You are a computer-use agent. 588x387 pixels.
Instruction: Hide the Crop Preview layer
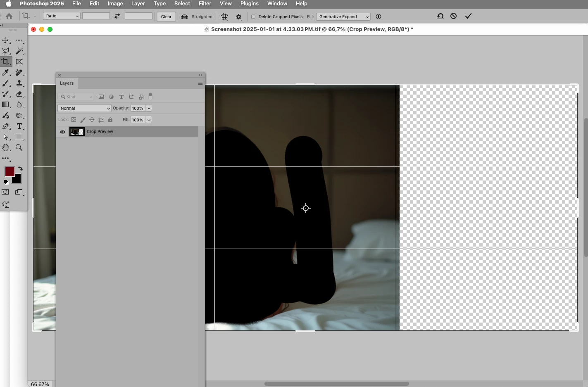pyautogui.click(x=63, y=132)
